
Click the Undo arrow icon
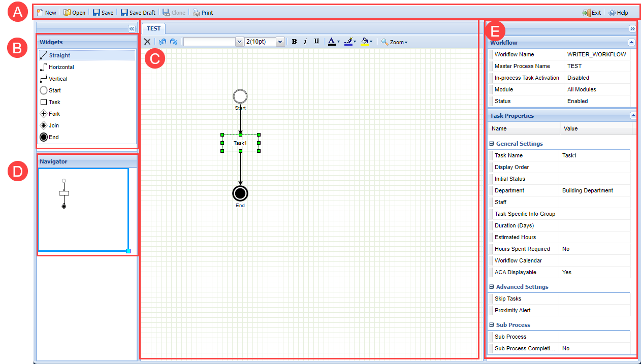pos(163,42)
